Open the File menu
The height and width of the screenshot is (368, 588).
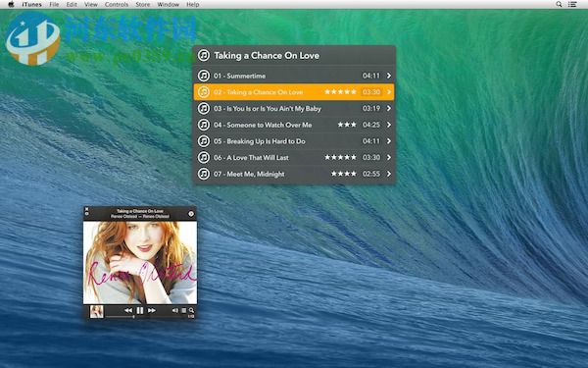54,4
